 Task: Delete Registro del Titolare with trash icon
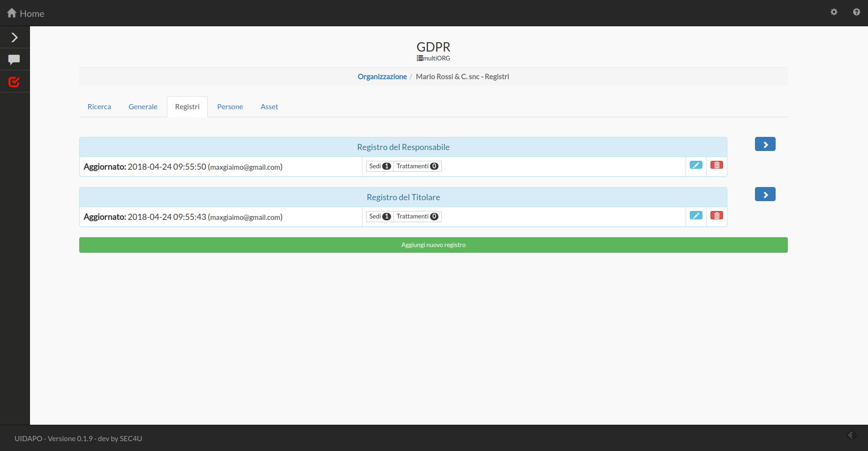tap(717, 216)
